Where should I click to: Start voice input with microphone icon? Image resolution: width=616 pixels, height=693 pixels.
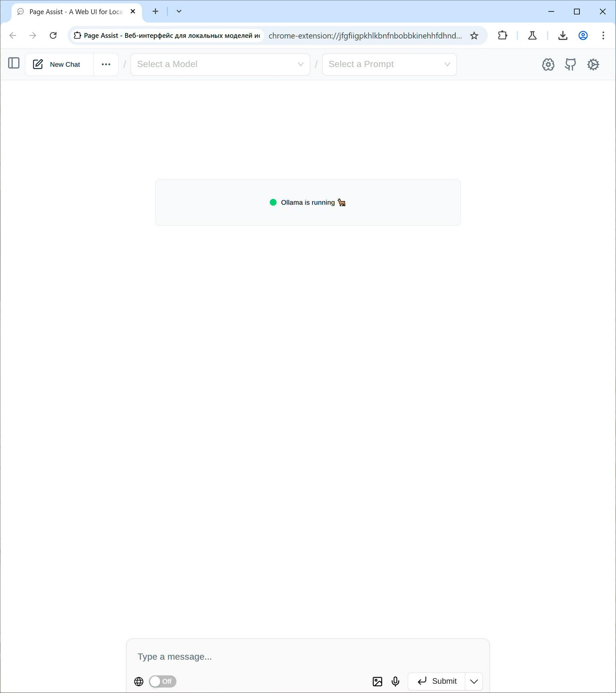click(x=395, y=681)
